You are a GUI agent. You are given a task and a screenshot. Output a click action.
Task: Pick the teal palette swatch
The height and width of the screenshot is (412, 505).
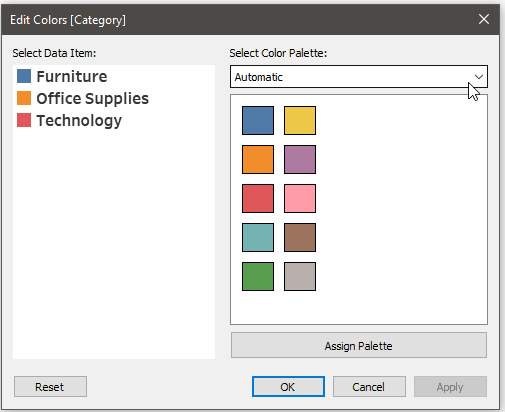[x=258, y=237]
